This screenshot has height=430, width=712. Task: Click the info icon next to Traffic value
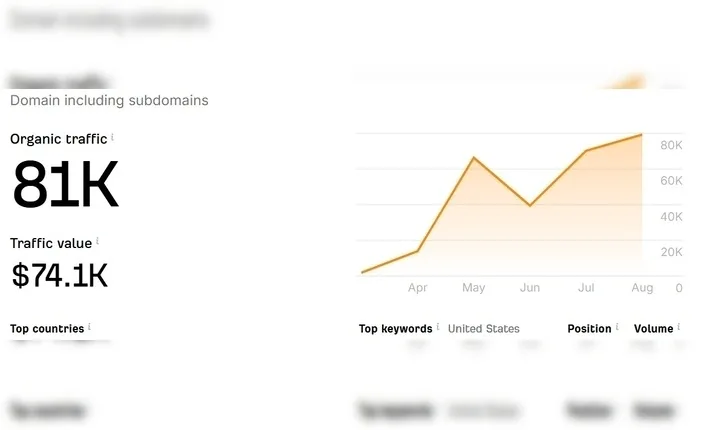pyautogui.click(x=97, y=241)
